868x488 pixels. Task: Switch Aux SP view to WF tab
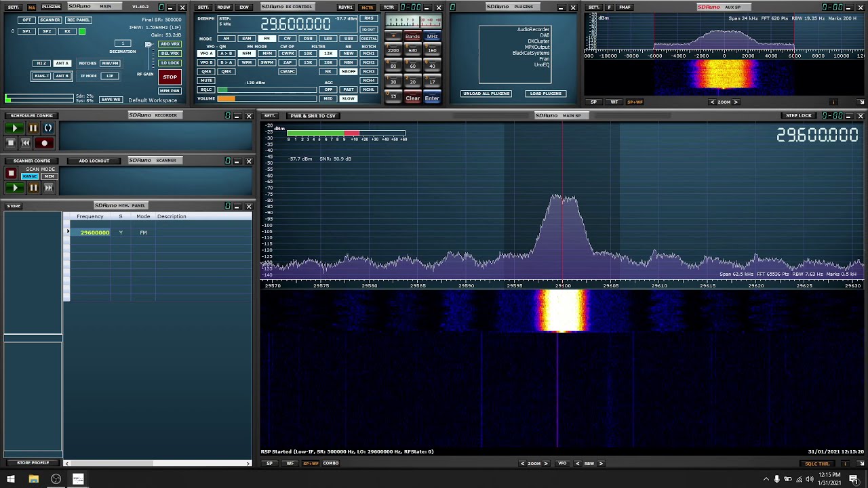click(614, 102)
